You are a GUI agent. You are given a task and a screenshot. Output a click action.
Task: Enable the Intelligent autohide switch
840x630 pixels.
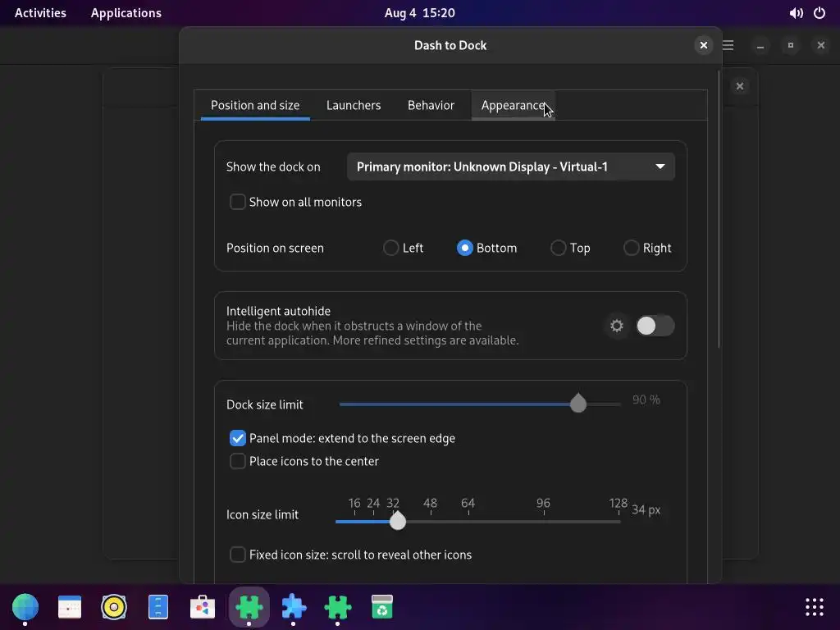point(655,326)
